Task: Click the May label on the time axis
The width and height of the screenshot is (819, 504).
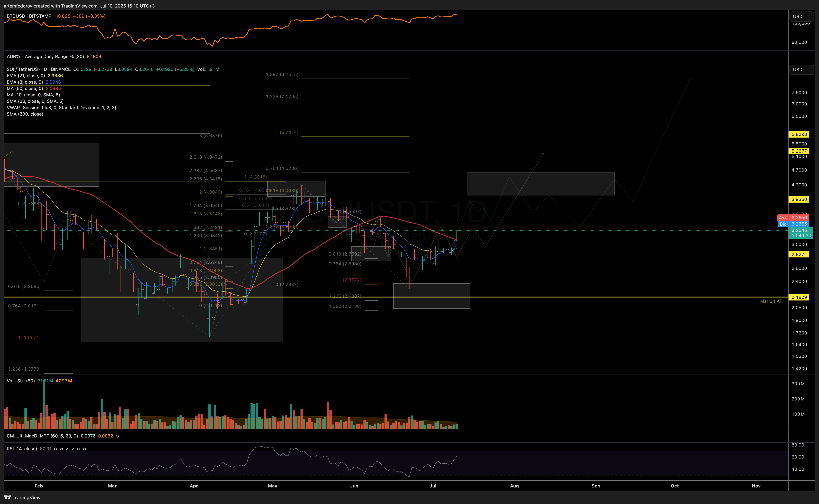Action: coord(273,486)
